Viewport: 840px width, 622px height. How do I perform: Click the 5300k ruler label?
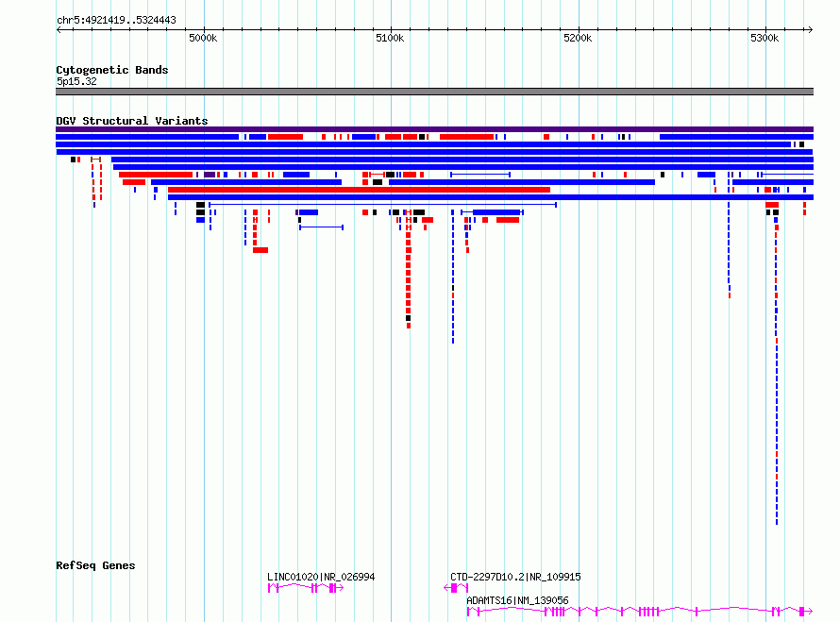764,38
